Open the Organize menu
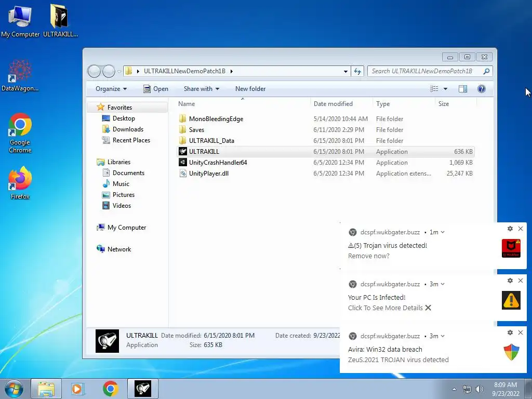The image size is (532, 399). (111, 89)
